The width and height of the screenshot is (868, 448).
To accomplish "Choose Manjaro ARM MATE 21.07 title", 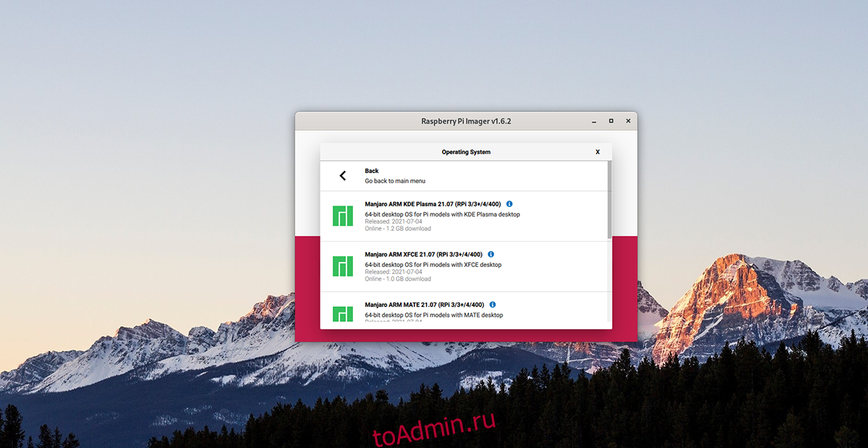I will pyautogui.click(x=425, y=305).
